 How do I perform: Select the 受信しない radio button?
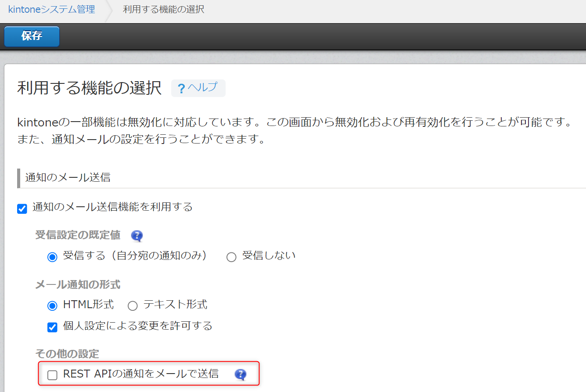tap(231, 257)
